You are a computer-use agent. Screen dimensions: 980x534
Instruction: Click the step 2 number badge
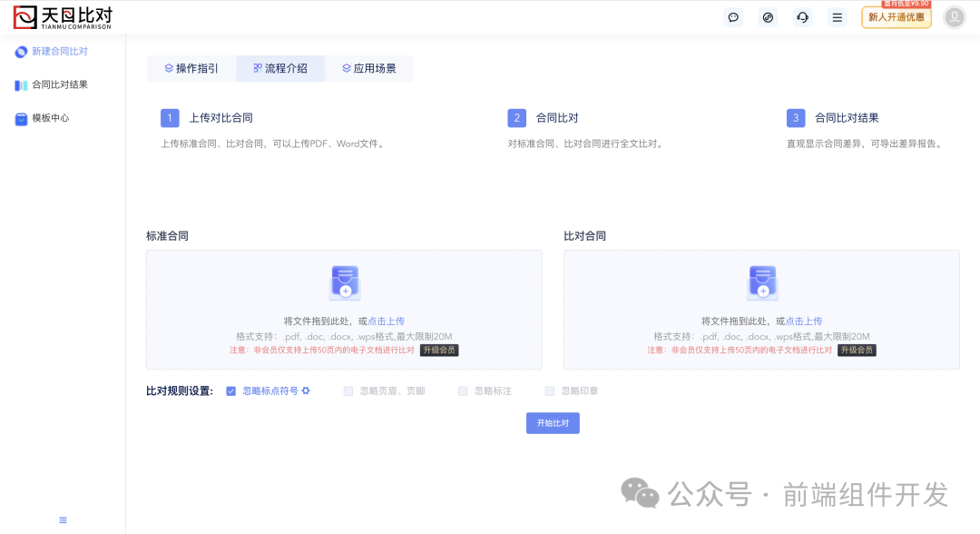[x=517, y=117]
